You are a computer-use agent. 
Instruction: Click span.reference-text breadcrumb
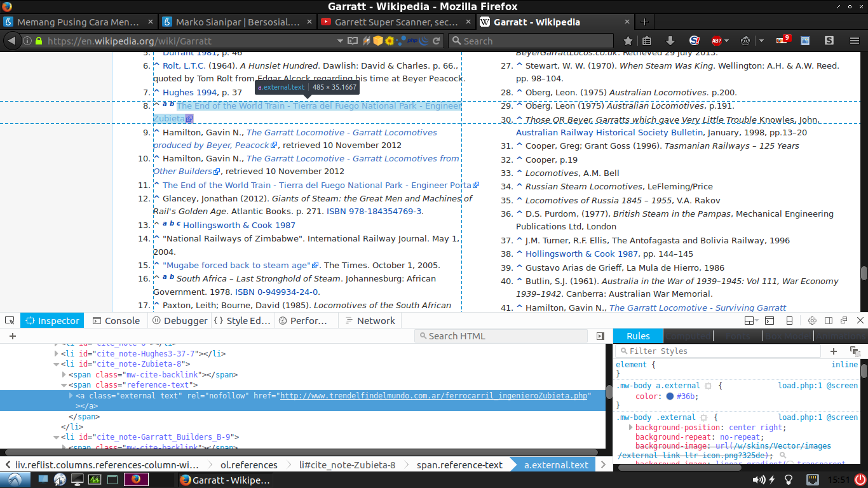459,464
